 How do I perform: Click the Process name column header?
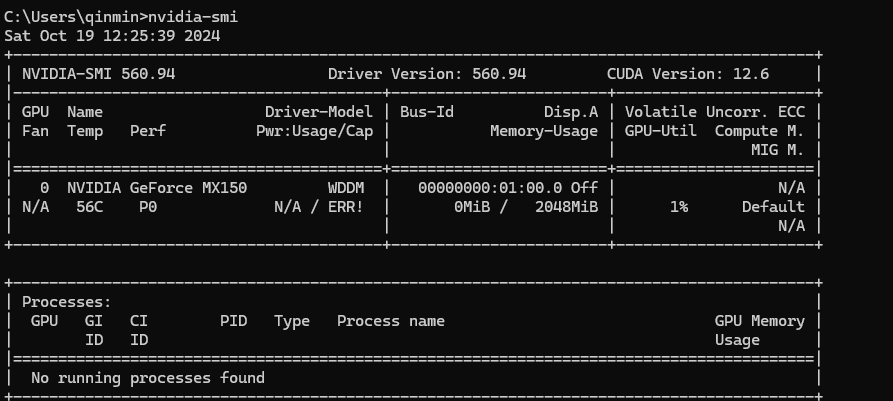coord(391,321)
